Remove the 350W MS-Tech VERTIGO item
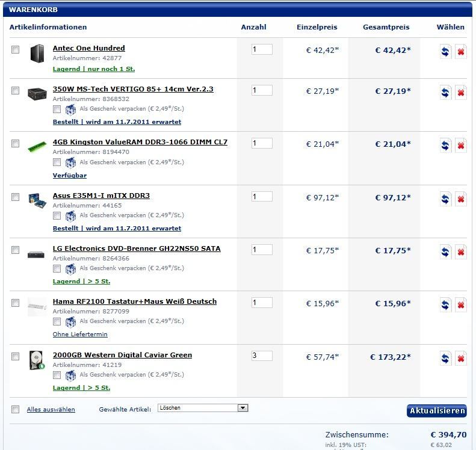 click(461, 93)
